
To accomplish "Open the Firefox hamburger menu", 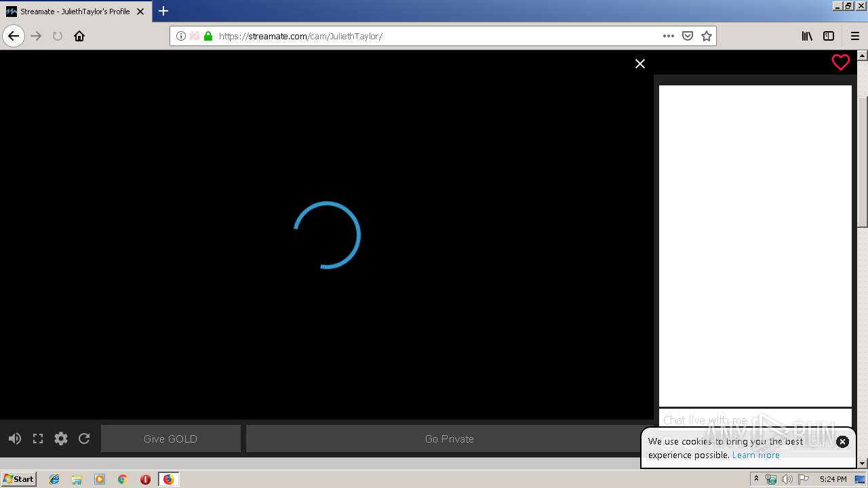I will pos(855,36).
